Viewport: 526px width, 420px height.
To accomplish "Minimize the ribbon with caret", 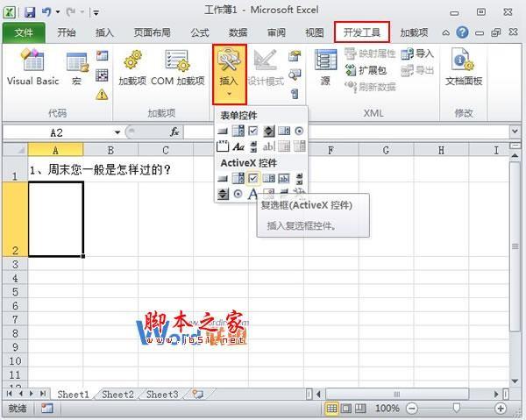I will (x=445, y=32).
